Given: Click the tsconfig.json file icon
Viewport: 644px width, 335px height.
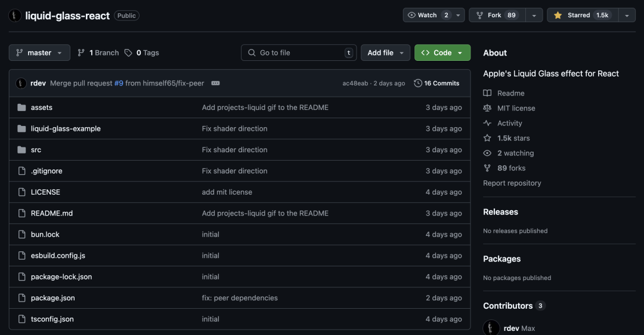Looking at the screenshot, I should pos(22,319).
